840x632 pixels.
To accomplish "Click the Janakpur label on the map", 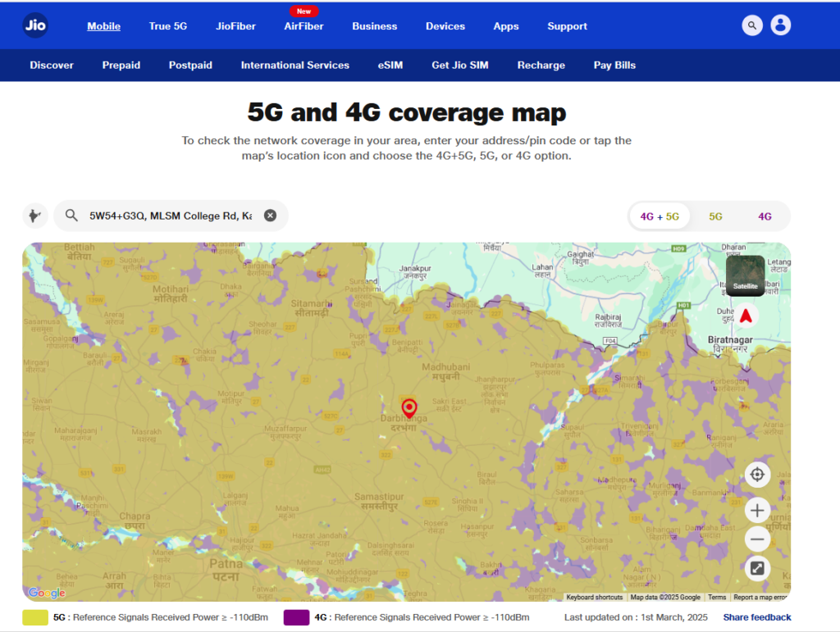I will point(415,272).
